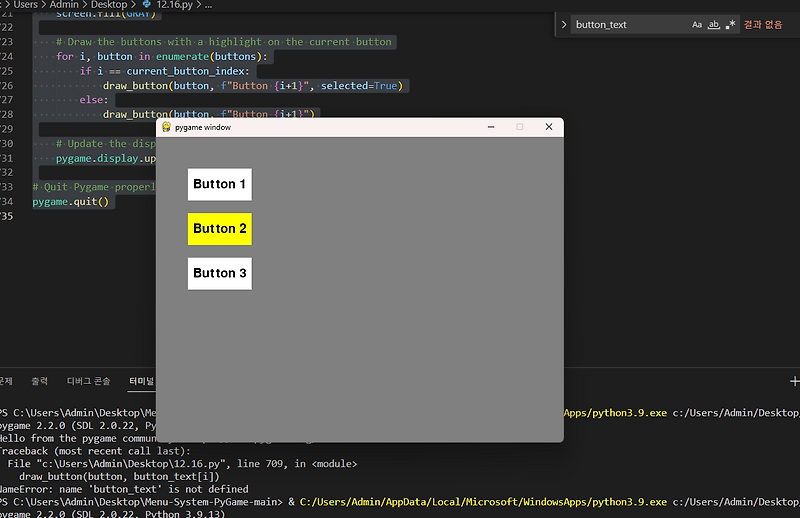Click 'if i == current_button_index:' code line

click(x=164, y=71)
